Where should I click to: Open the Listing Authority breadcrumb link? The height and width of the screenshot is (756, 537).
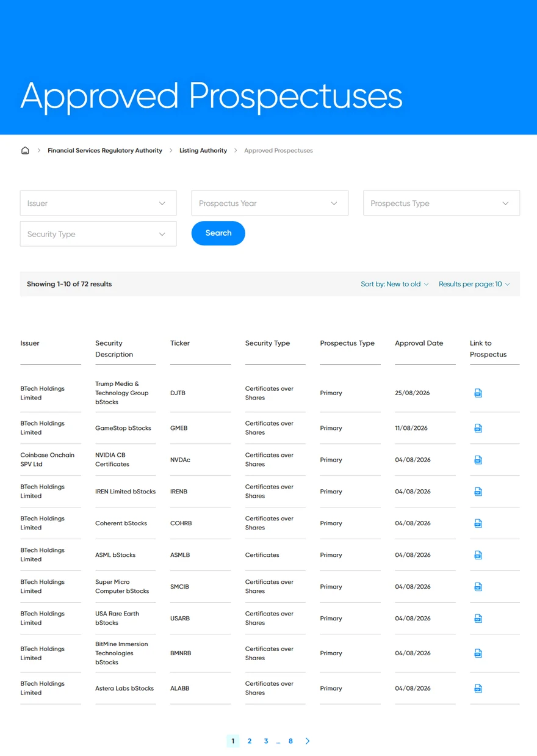point(203,150)
